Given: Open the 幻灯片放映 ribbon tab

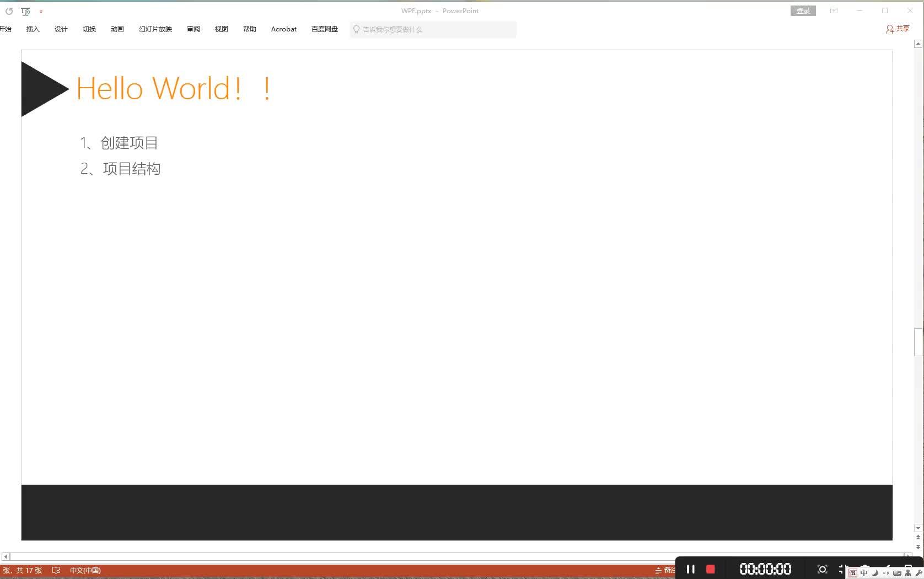Looking at the screenshot, I should [x=155, y=29].
